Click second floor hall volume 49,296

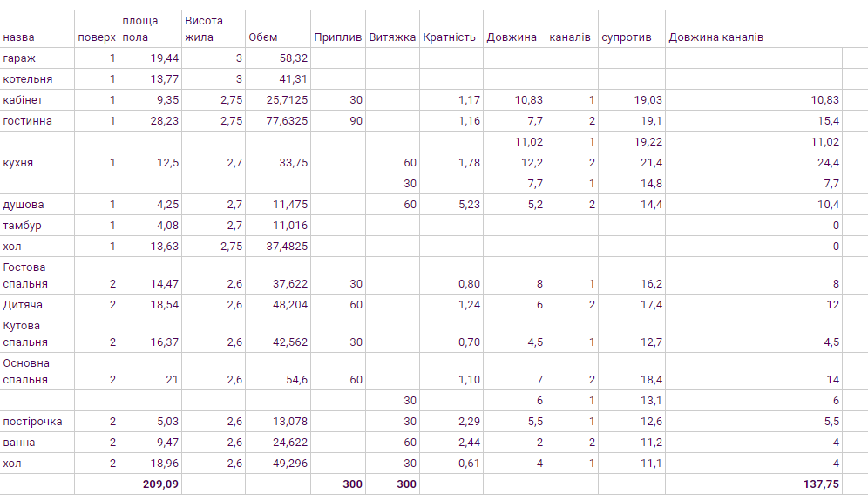[278, 463]
